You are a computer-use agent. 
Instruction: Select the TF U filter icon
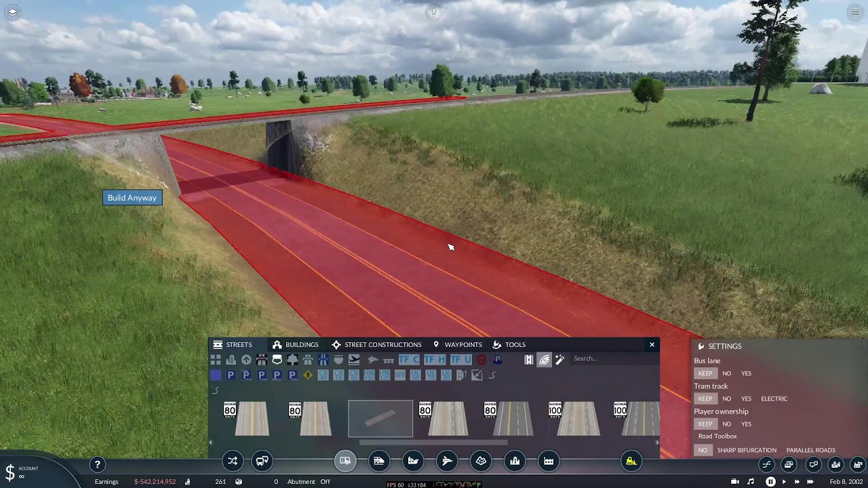460,360
